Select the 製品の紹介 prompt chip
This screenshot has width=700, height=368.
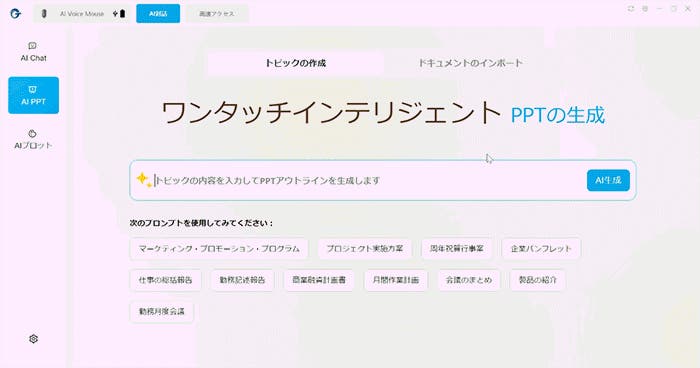coord(538,280)
